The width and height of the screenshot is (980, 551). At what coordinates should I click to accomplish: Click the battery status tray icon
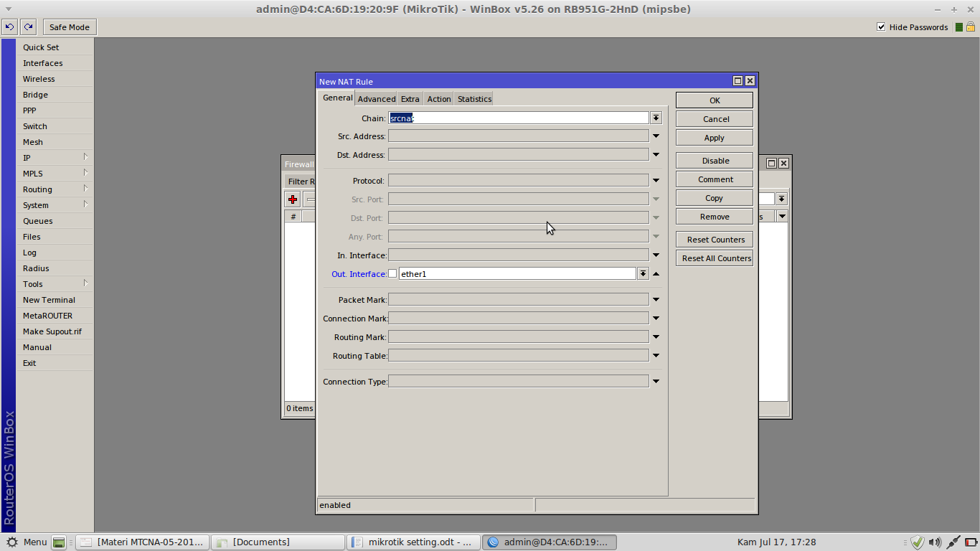click(x=971, y=542)
